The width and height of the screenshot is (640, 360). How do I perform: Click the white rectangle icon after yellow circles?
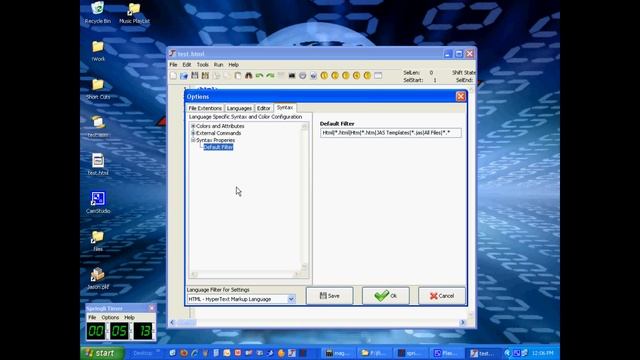[378, 76]
